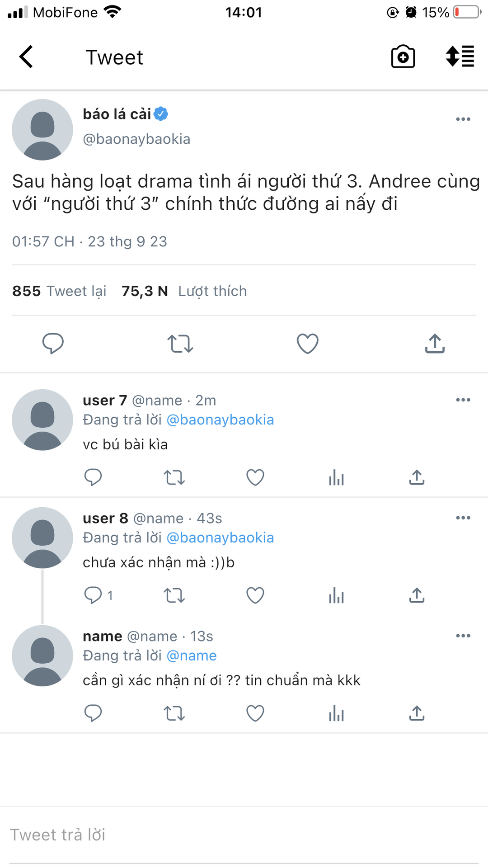Retweet user 8's reply
Viewport: 488px width, 868px height.
point(174,595)
